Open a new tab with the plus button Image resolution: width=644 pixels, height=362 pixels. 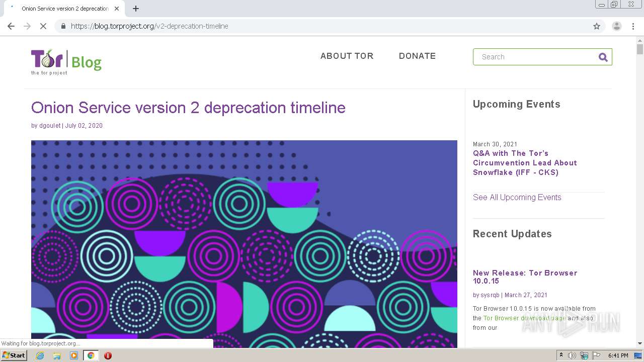pos(136,9)
